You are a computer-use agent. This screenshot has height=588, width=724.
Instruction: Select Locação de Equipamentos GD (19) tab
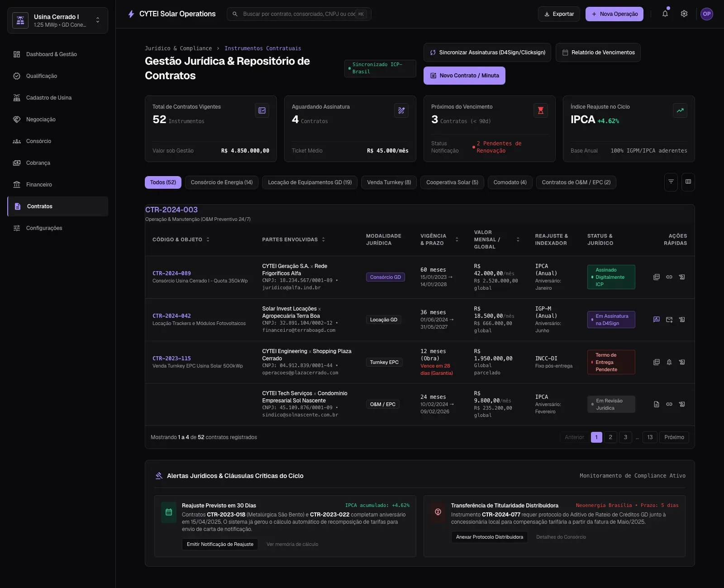pyautogui.click(x=310, y=182)
